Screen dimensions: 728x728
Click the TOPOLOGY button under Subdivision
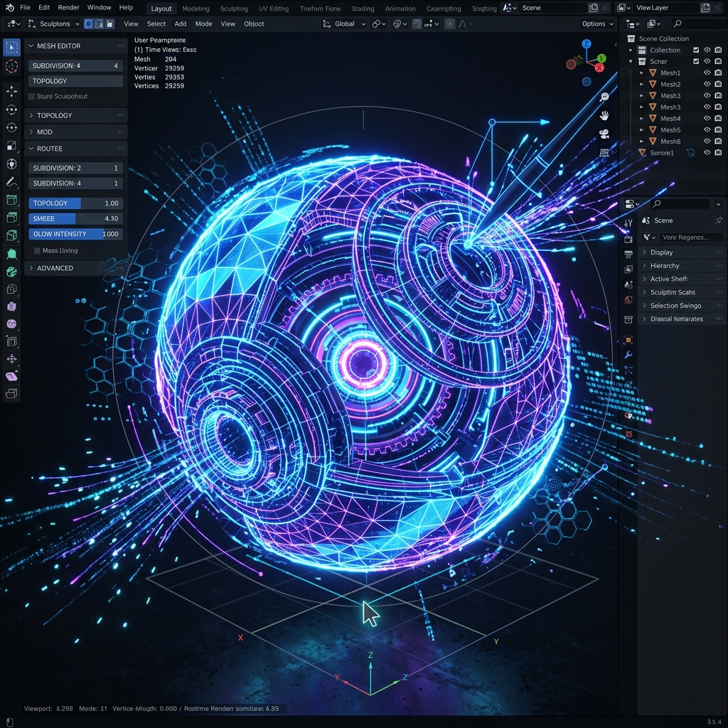click(x=75, y=81)
